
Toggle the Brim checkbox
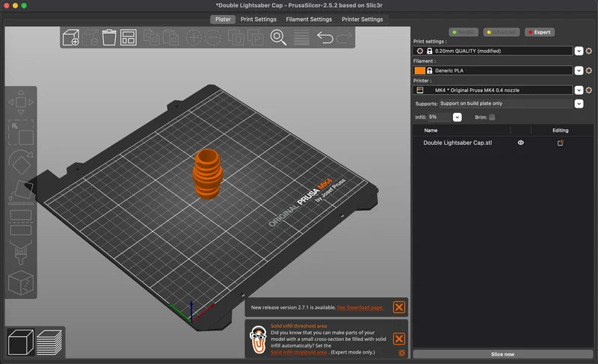tap(492, 117)
